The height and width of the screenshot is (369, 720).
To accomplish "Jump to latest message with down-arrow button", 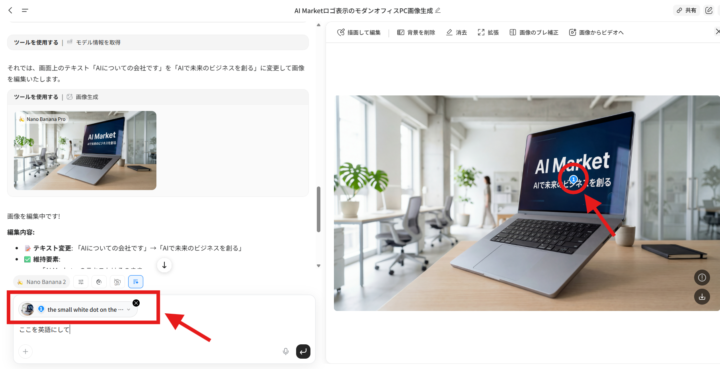I will pos(164,265).
